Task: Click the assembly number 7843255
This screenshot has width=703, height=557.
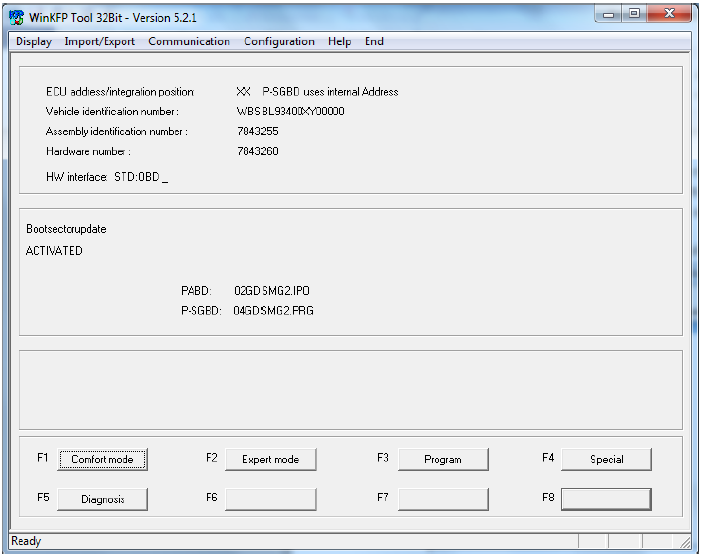Action: click(258, 131)
